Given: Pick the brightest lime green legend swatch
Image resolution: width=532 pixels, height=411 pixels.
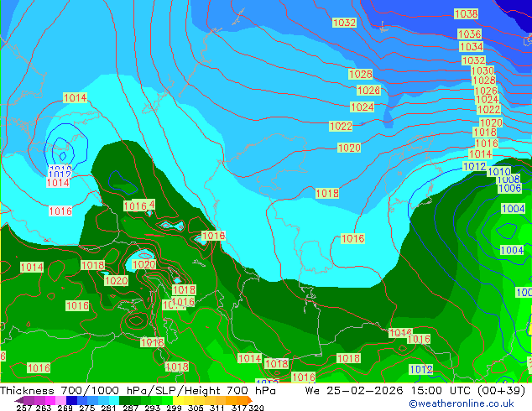Looking at the screenshot, I should click(x=167, y=400).
